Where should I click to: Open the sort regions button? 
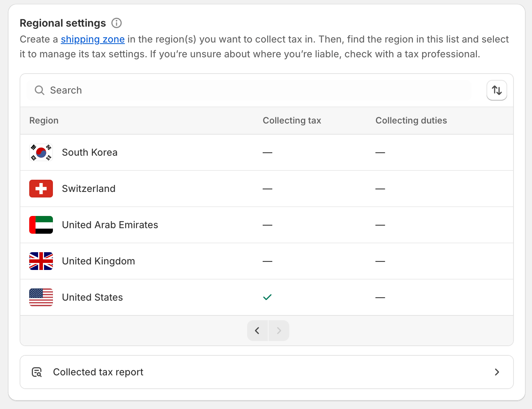tap(496, 90)
